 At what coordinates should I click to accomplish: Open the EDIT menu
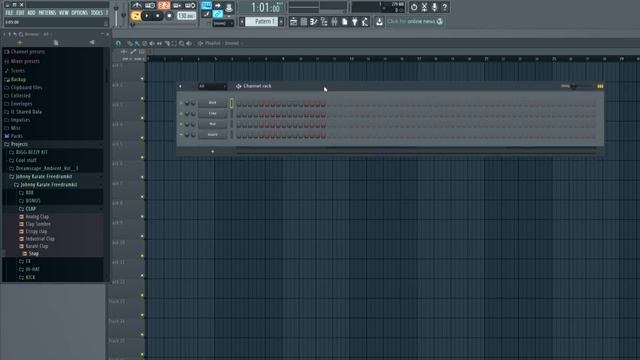click(20, 13)
